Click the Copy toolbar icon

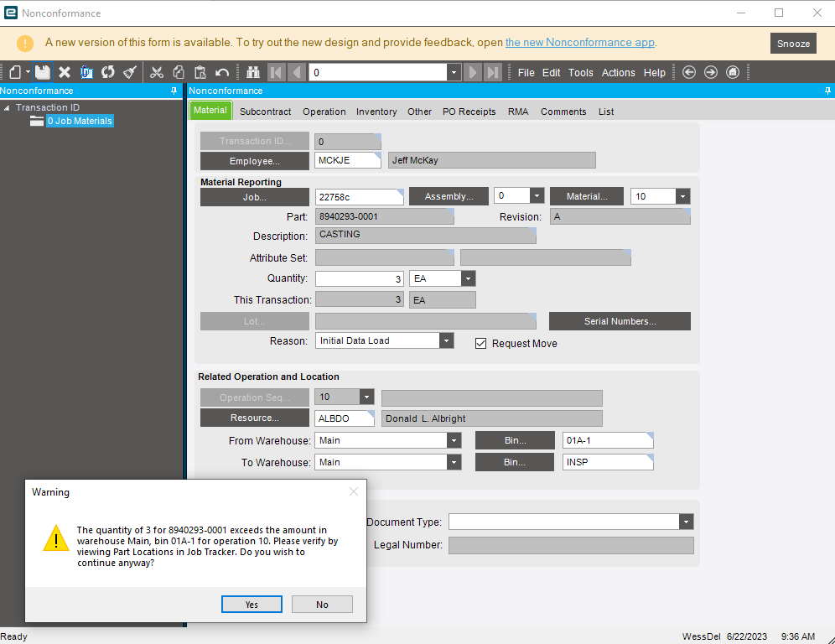(179, 72)
